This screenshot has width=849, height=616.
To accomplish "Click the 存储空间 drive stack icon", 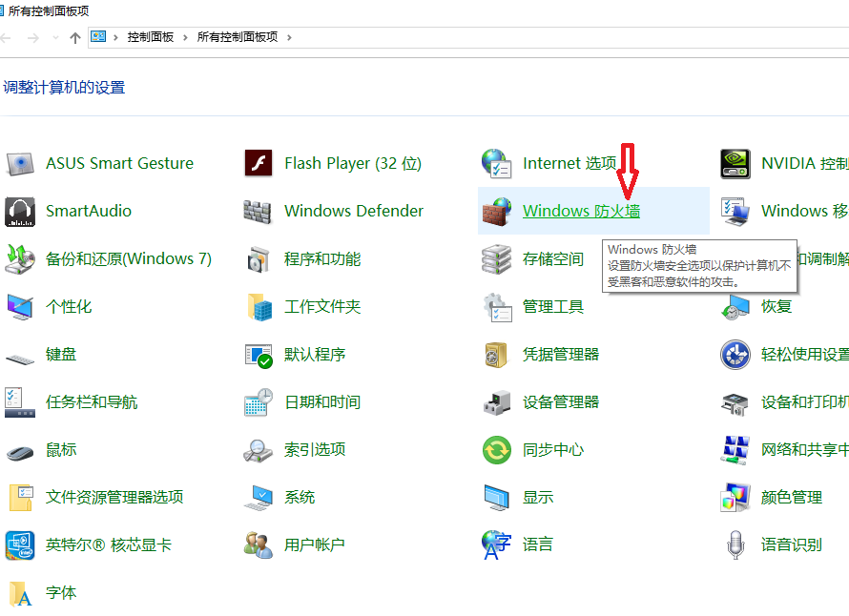I will click(x=496, y=259).
